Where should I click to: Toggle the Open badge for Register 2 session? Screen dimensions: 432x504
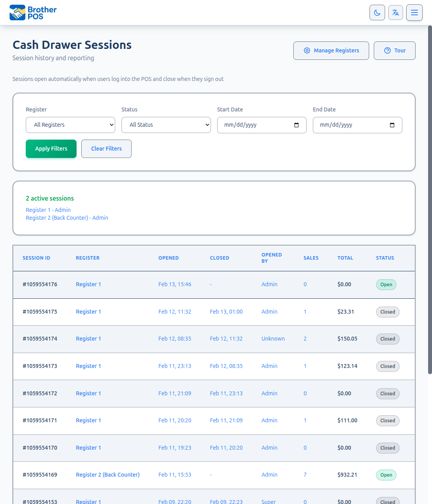tap(386, 475)
